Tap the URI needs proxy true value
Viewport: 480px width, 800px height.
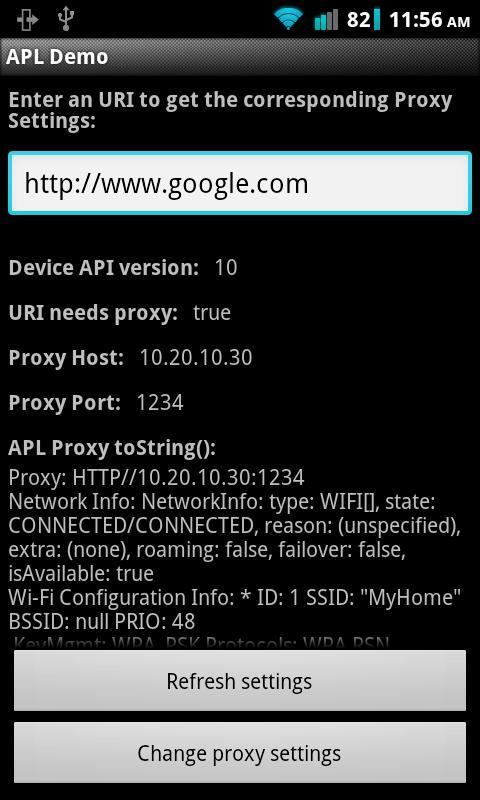212,313
